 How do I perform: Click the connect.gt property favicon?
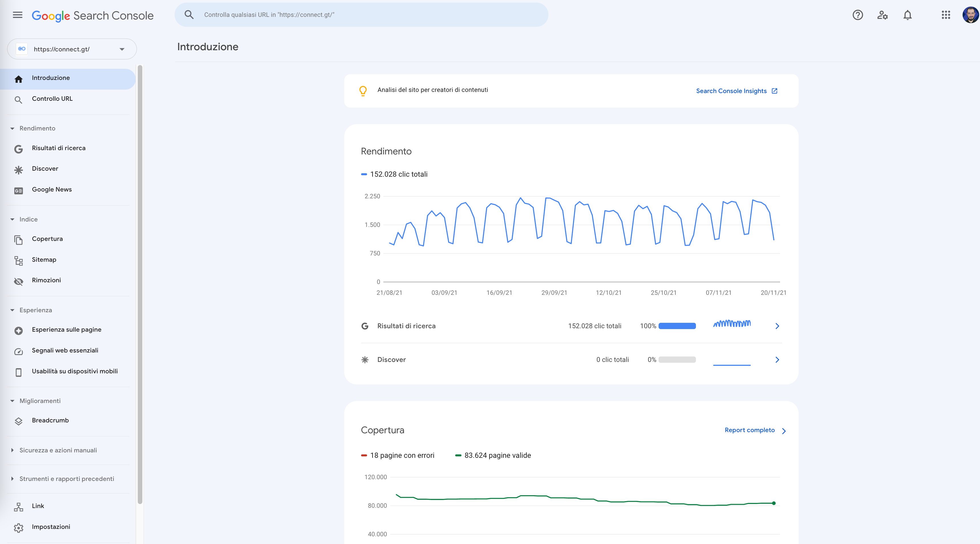click(x=22, y=49)
